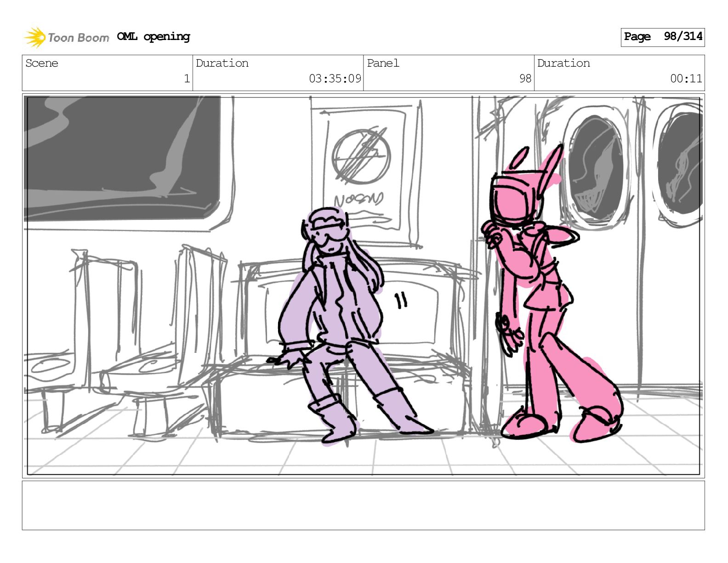This screenshot has width=728, height=563.
Task: Click the pink robot's left antenna ear
Action: point(519,158)
